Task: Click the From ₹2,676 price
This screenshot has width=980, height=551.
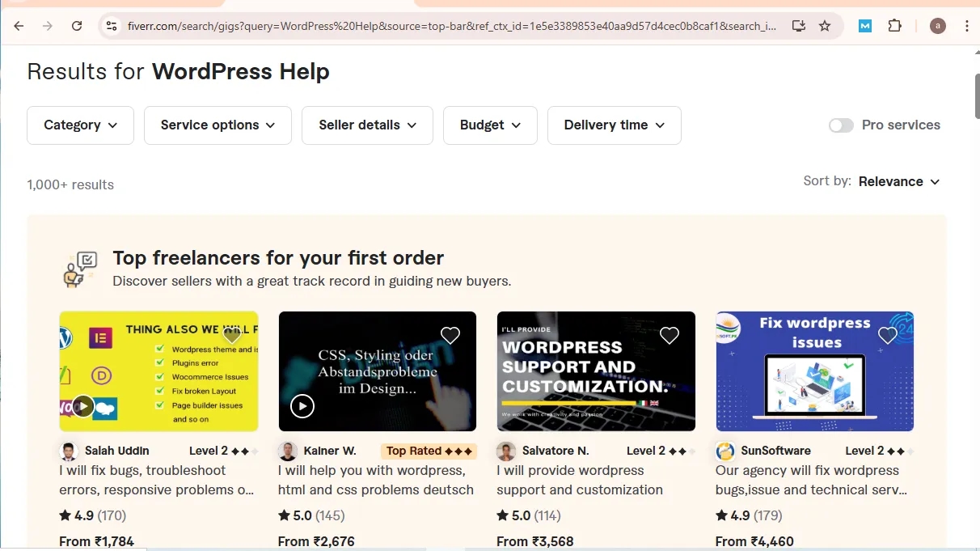Action: [316, 541]
